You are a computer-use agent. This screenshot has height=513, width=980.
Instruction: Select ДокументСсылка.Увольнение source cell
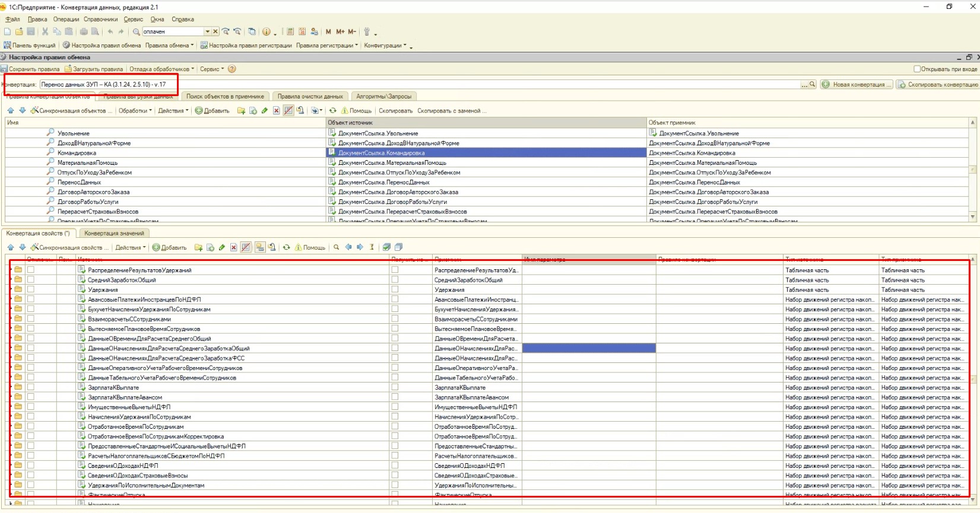pyautogui.click(x=486, y=133)
